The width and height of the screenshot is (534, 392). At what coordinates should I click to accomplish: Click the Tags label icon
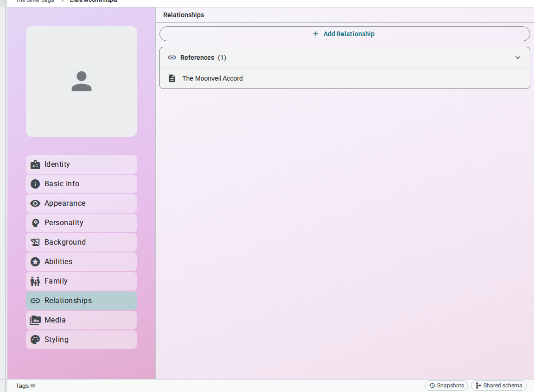[x=33, y=386]
